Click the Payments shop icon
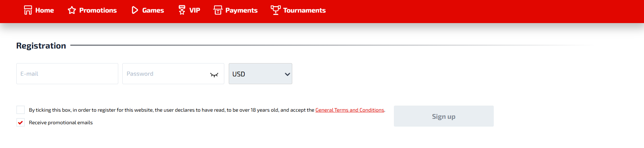The height and width of the screenshot is (148, 644). click(218, 10)
